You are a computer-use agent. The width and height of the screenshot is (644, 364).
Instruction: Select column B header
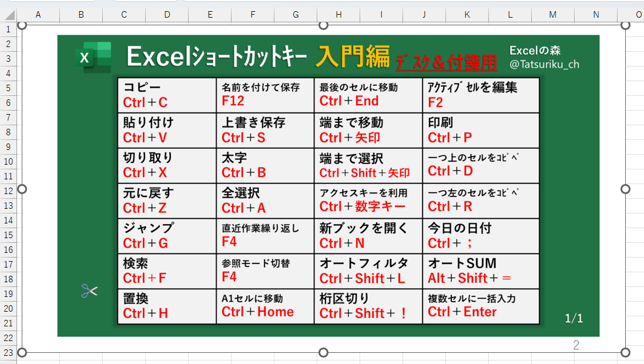pyautogui.click(x=81, y=15)
